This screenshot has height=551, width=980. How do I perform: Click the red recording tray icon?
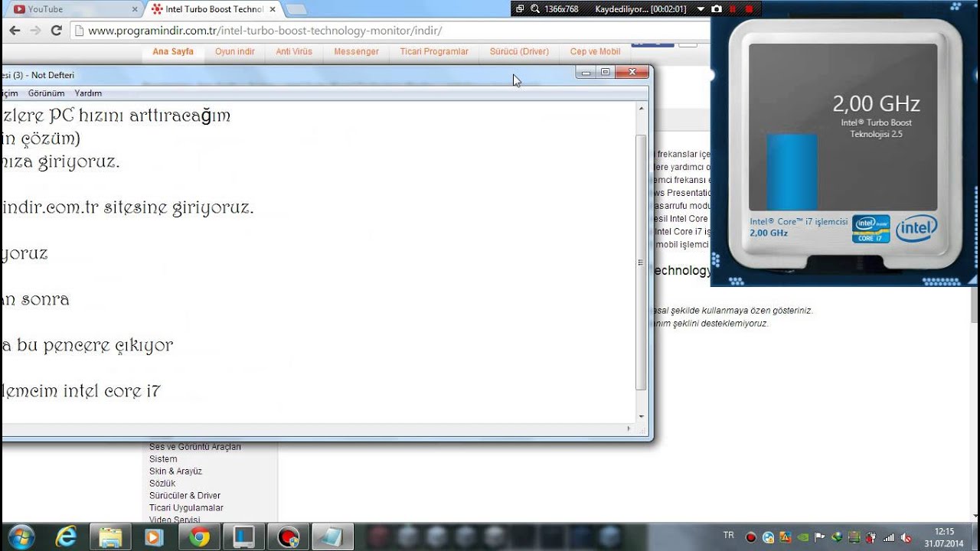(751, 537)
